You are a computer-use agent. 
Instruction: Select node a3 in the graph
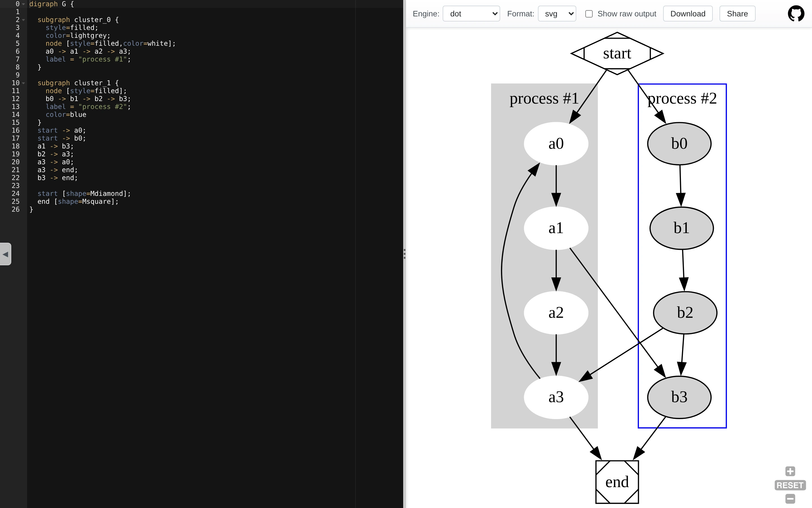(556, 397)
